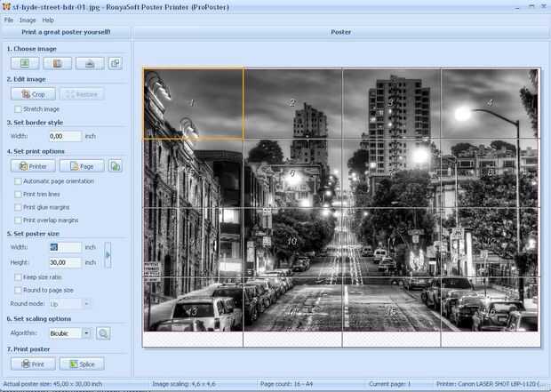The width and height of the screenshot is (551, 392).
Task: Paste image from clipboard icon button
Action: click(116, 64)
